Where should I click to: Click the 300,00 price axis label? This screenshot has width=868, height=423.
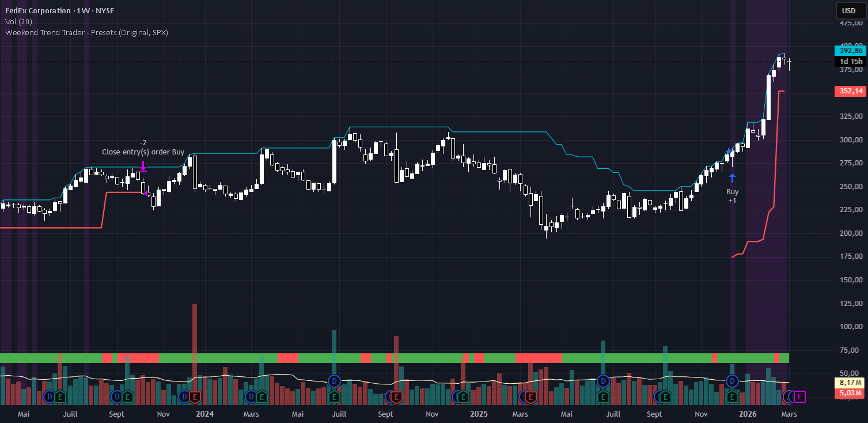[851, 139]
